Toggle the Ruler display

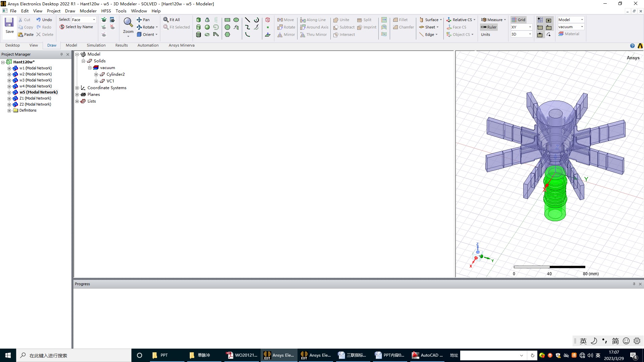[489, 27]
